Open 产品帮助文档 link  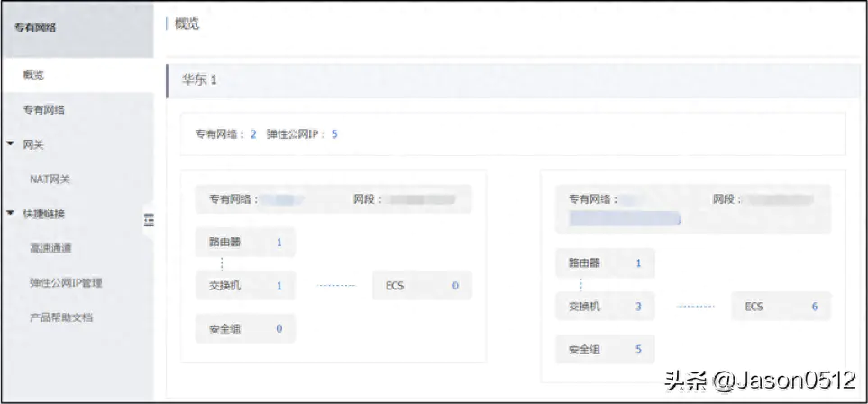pyautogui.click(x=61, y=317)
